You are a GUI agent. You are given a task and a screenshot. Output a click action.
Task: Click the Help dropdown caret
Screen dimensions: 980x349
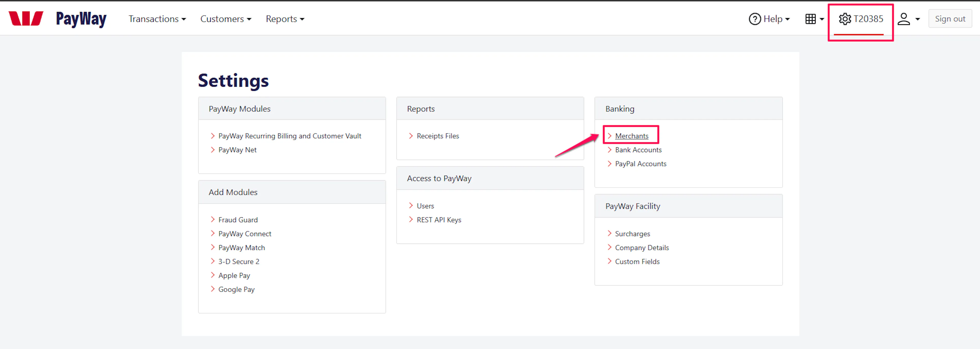787,19
